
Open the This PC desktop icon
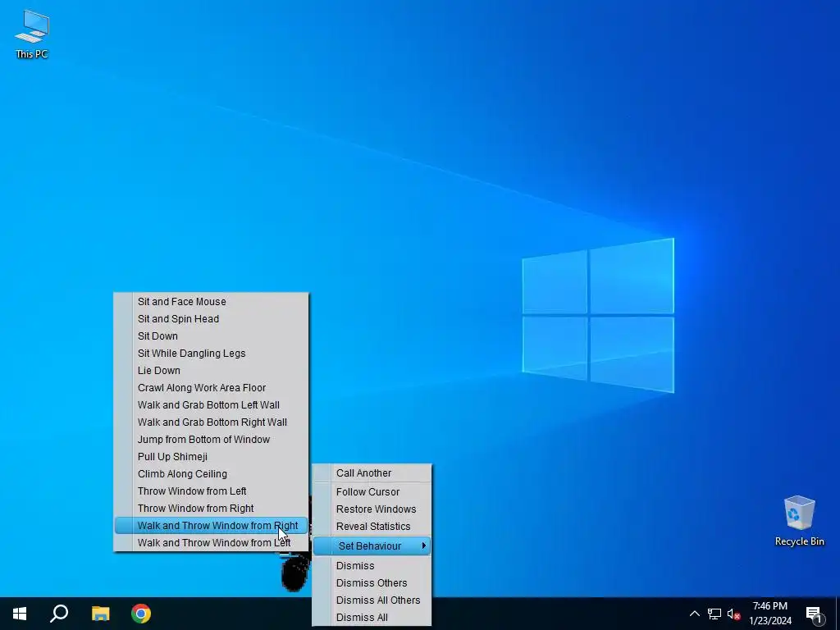pyautogui.click(x=32, y=34)
